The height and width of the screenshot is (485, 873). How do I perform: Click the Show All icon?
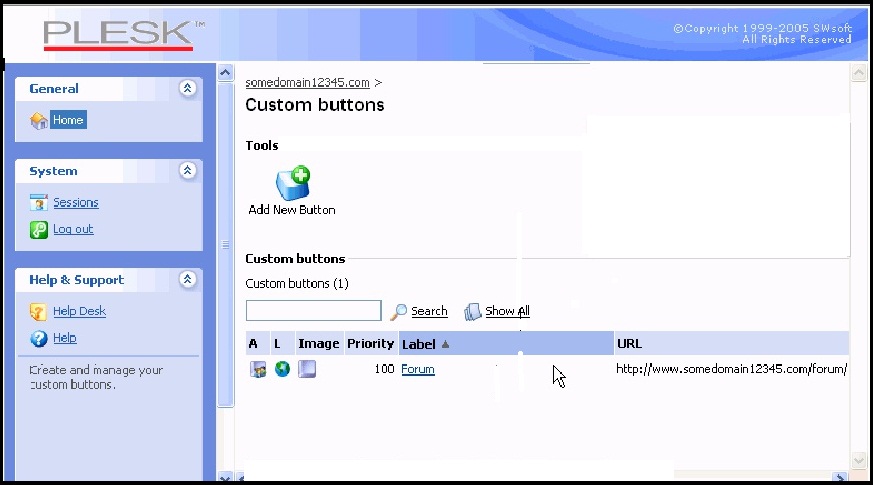click(473, 312)
